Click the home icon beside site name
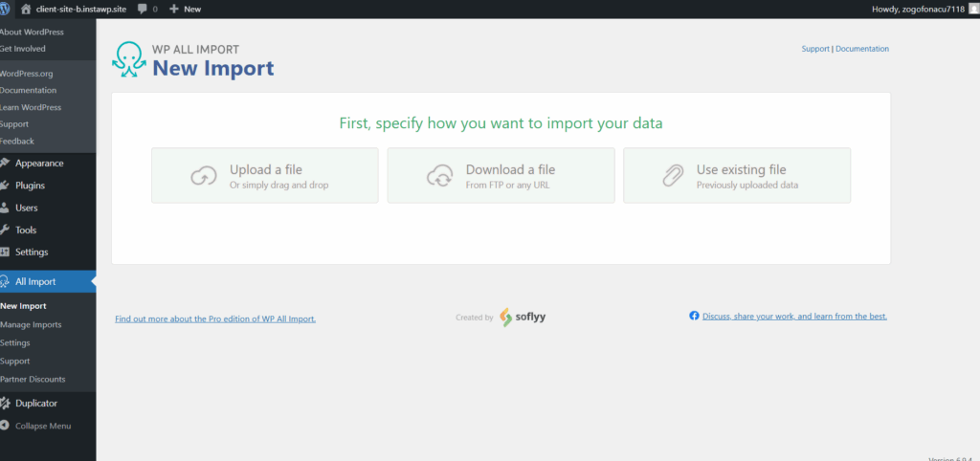 26,9
